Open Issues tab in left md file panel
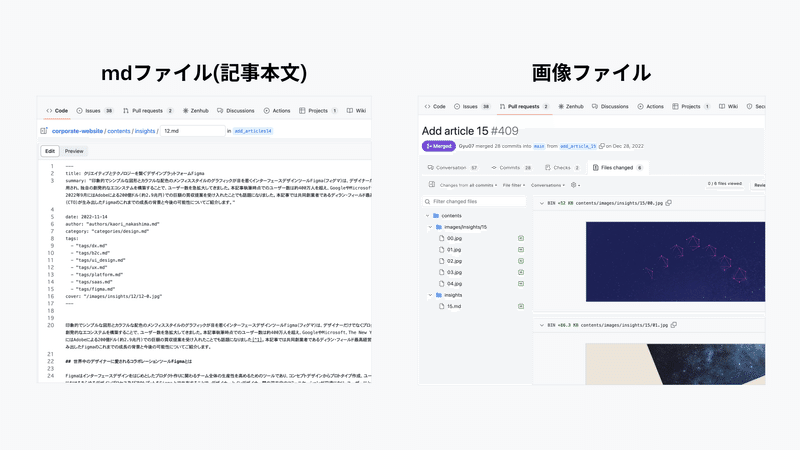 tap(95, 111)
